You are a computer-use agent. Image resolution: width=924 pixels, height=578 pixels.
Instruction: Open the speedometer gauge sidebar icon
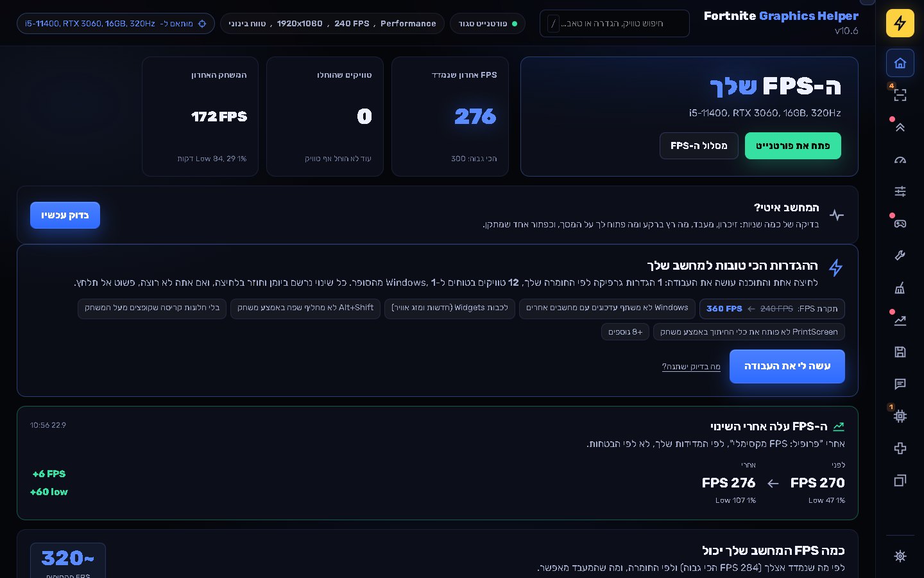(900, 159)
